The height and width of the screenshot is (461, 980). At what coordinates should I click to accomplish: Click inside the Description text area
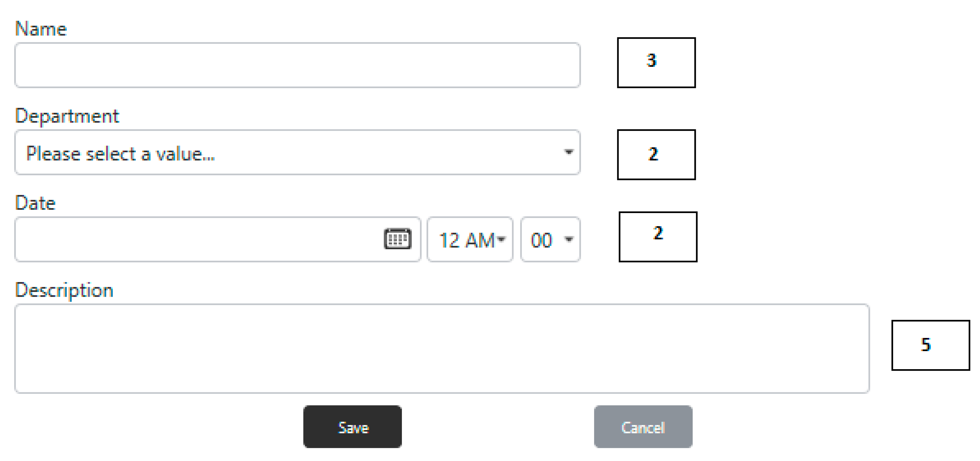click(442, 348)
